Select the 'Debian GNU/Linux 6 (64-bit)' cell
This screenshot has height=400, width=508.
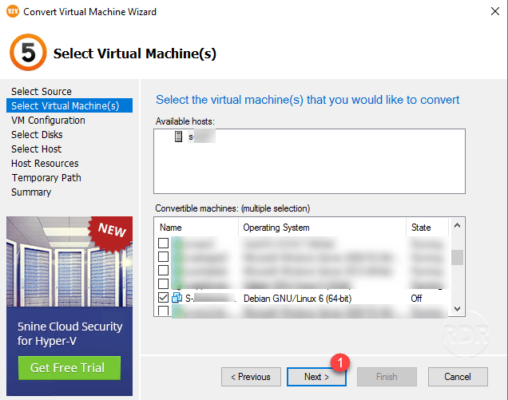click(297, 298)
